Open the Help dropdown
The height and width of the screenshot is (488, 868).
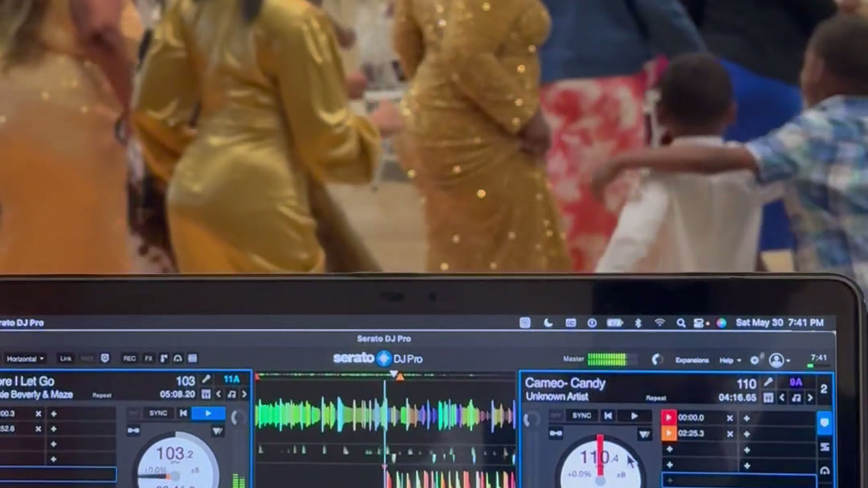pyautogui.click(x=730, y=360)
